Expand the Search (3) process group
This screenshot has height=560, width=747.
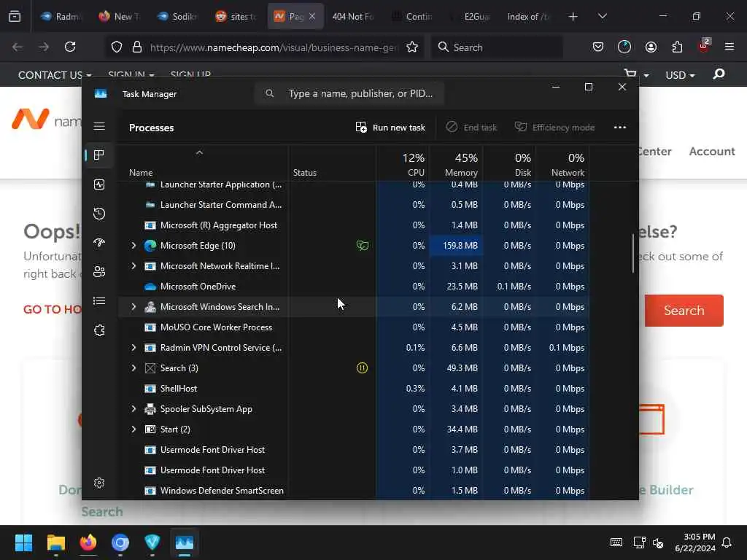click(x=134, y=367)
